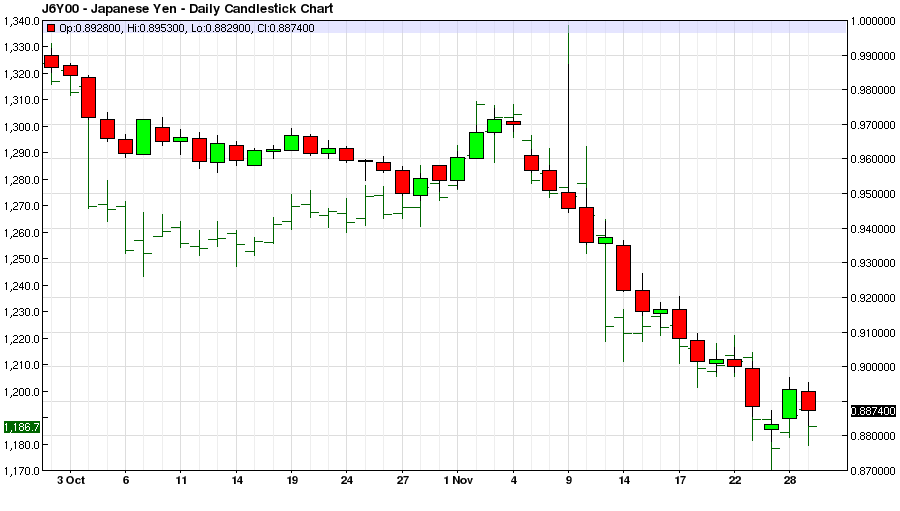Click the last red candle at right edge
The width and height of the screenshot is (900, 511).
coord(808,400)
